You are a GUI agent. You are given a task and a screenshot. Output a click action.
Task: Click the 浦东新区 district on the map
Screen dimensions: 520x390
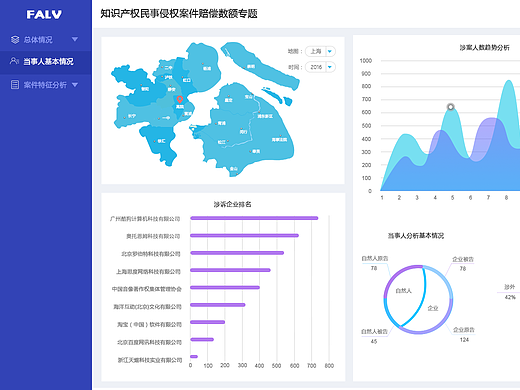pyautogui.click(x=265, y=116)
